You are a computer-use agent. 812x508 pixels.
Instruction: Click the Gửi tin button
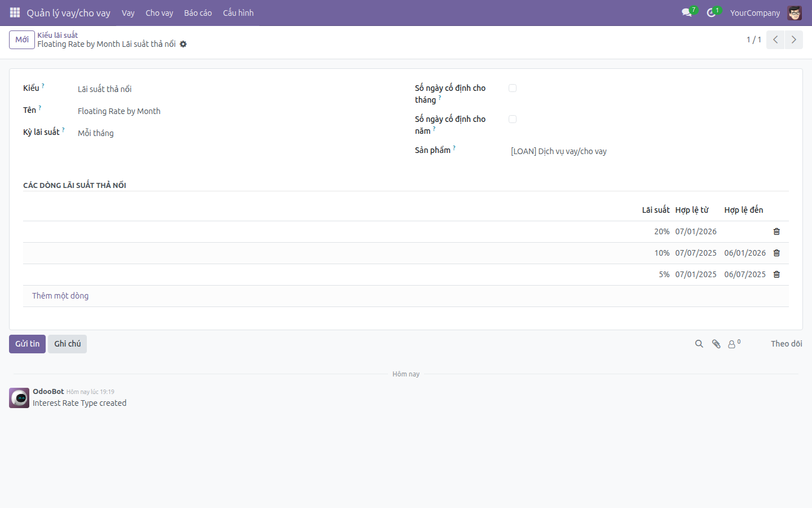pos(27,344)
